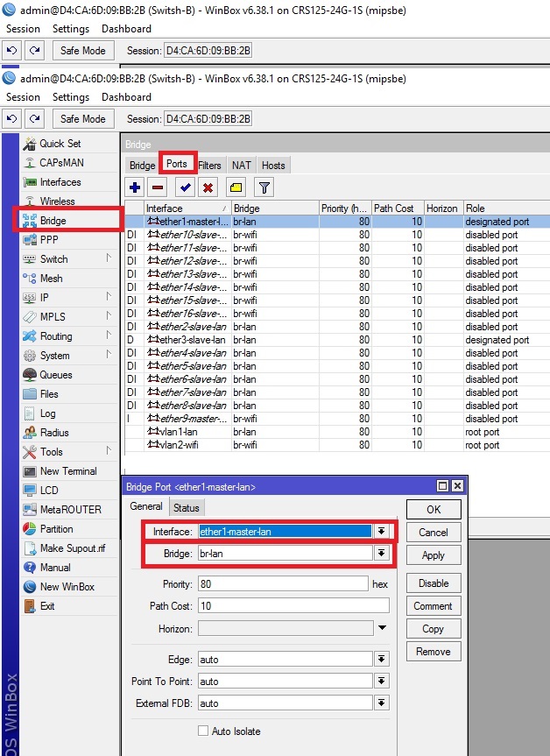Open the Status tab in dialog
Image resolution: width=550 pixels, height=756 pixels.
186,508
